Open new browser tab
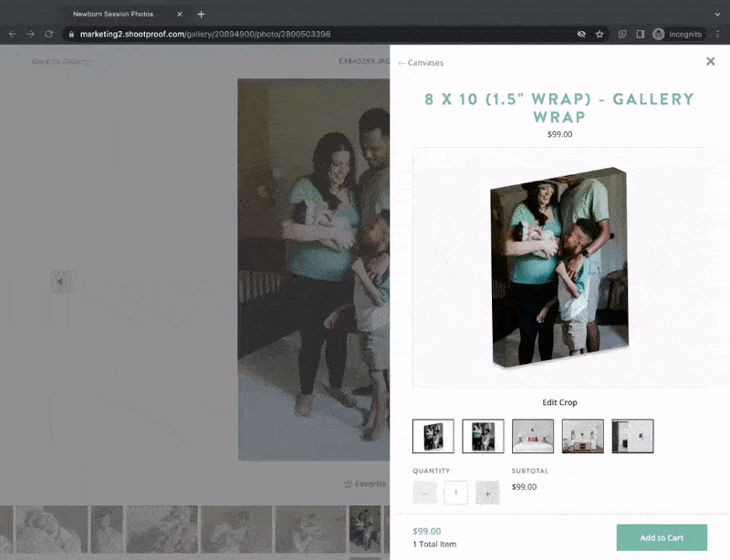The image size is (730, 560). (201, 14)
